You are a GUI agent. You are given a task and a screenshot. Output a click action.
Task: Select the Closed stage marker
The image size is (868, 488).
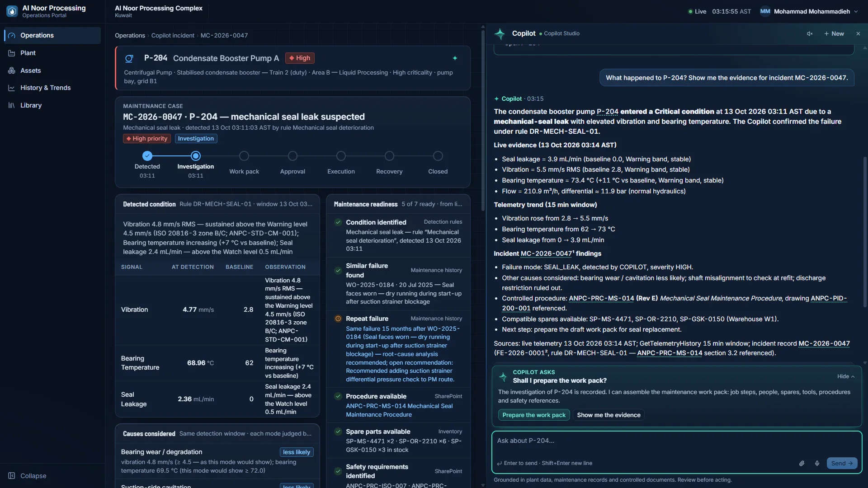tap(438, 156)
